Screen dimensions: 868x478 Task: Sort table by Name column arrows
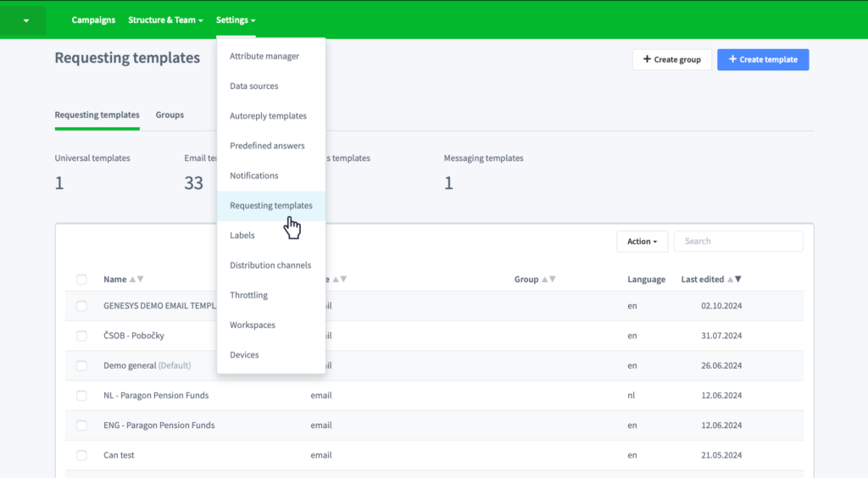pos(136,280)
